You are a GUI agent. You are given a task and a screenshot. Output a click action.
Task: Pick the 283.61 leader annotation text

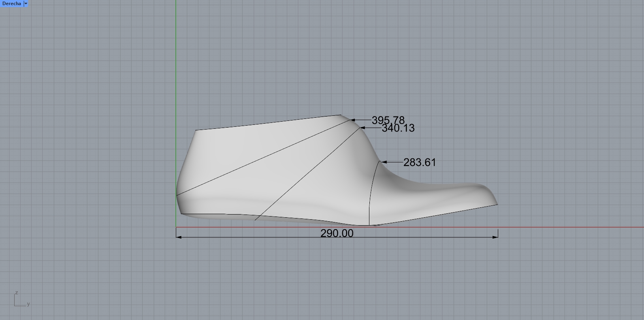point(420,162)
